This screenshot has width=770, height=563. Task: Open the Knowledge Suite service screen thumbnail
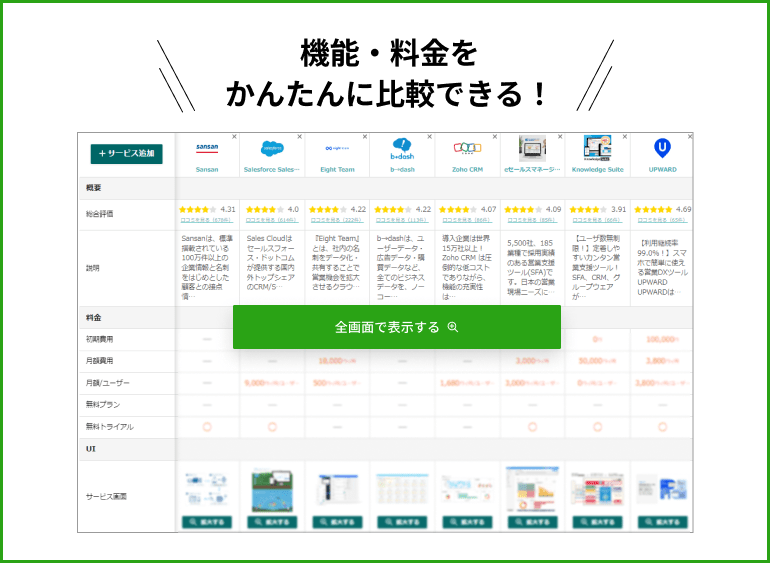click(598, 489)
